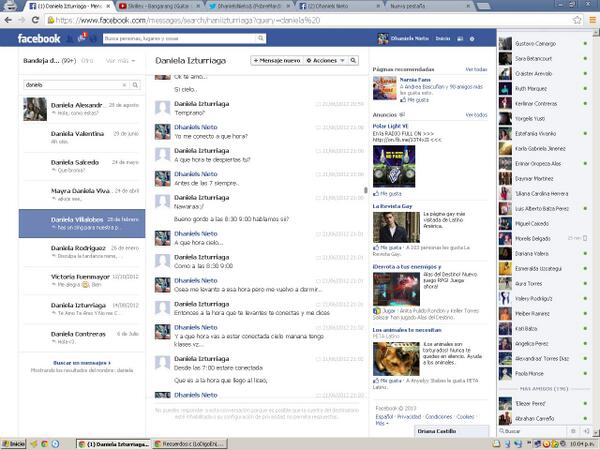
Task: Chat with Miguel Caicedo in the sidebar
Action: click(544, 223)
